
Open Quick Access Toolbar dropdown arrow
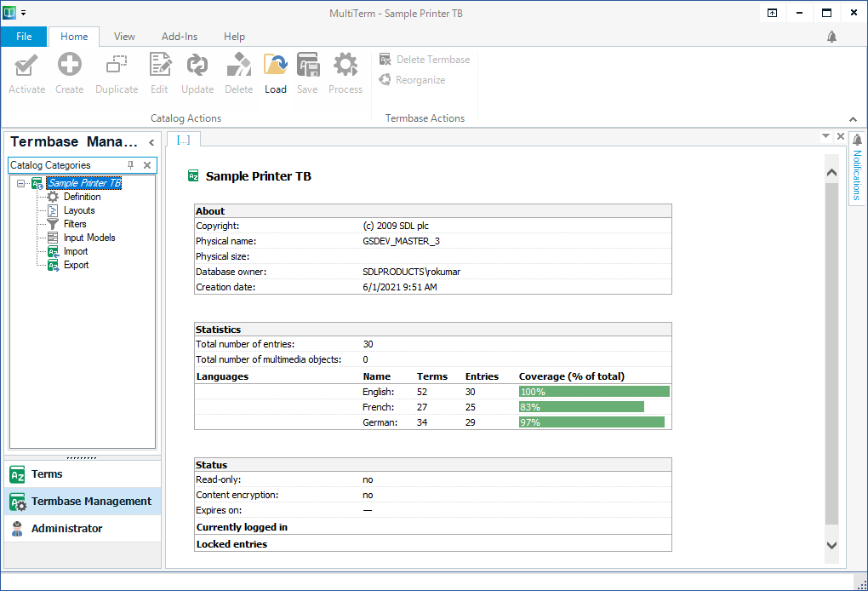[23, 13]
